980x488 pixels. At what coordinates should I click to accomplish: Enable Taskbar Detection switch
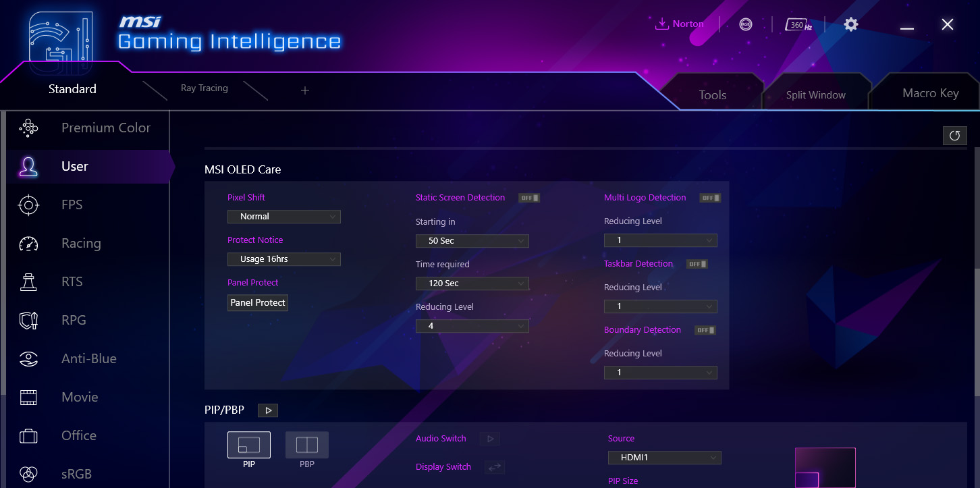pos(697,264)
